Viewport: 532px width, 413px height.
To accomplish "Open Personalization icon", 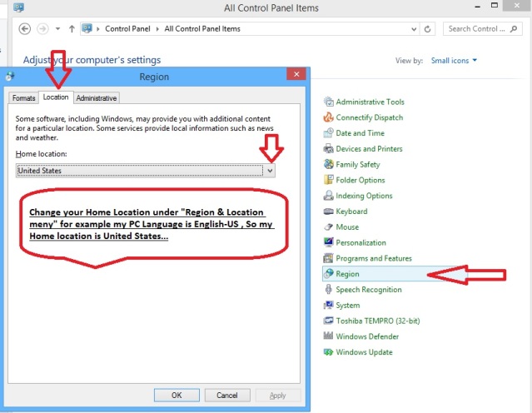I will tap(328, 242).
